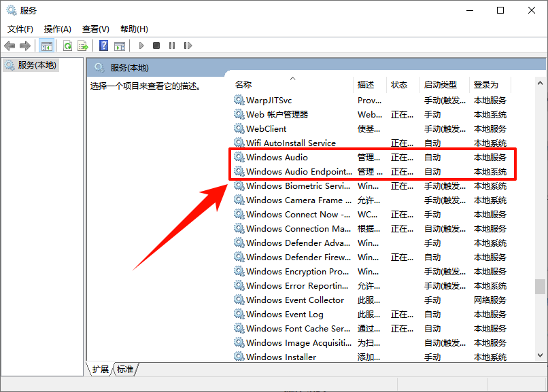The height and width of the screenshot is (392, 548).
Task: Sort by the 描述 column header
Action: (x=370, y=84)
